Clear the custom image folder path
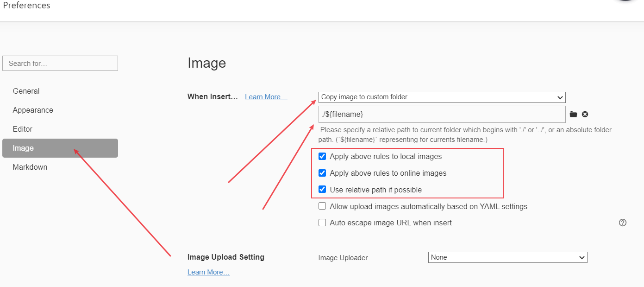 (x=585, y=115)
